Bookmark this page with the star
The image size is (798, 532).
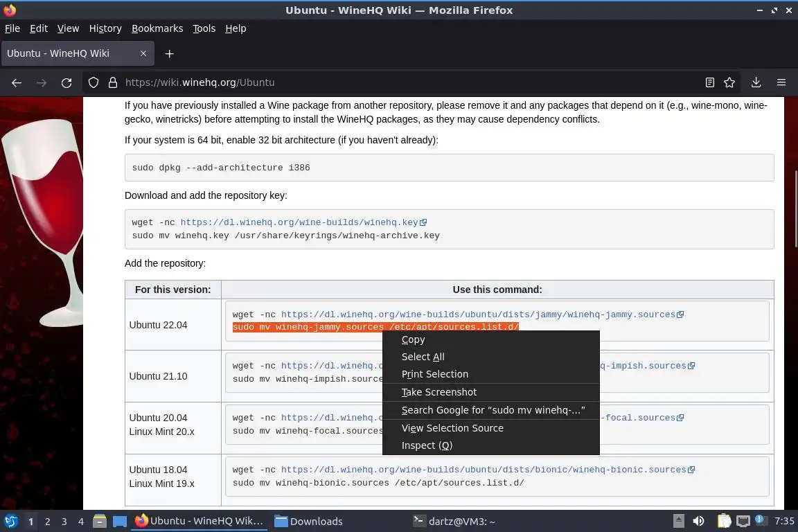(729, 82)
